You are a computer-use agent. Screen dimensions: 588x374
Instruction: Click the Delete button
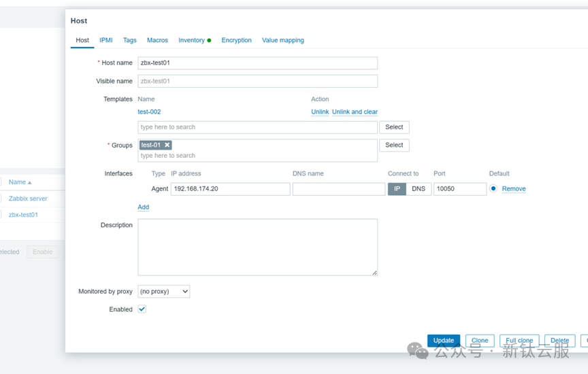pyautogui.click(x=560, y=340)
